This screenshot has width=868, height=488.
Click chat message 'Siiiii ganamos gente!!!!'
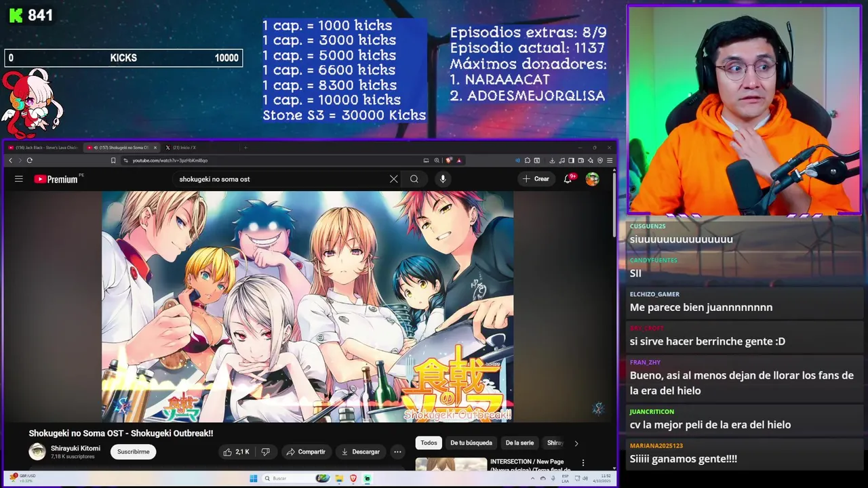[684, 459]
